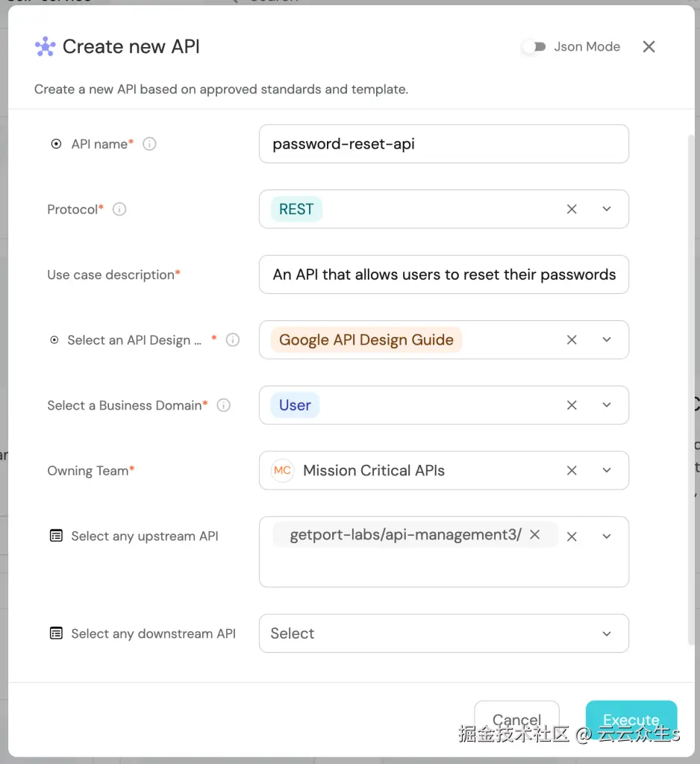
Task: Click the info icon next to Protocol
Action: (119, 210)
